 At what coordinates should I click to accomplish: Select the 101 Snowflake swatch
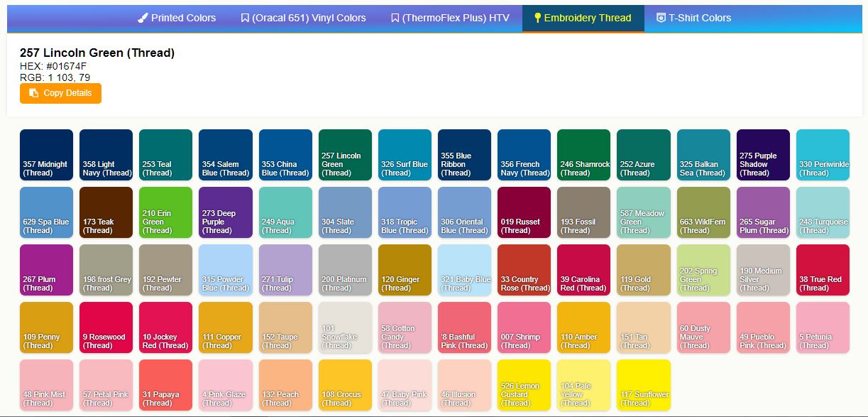coord(345,327)
